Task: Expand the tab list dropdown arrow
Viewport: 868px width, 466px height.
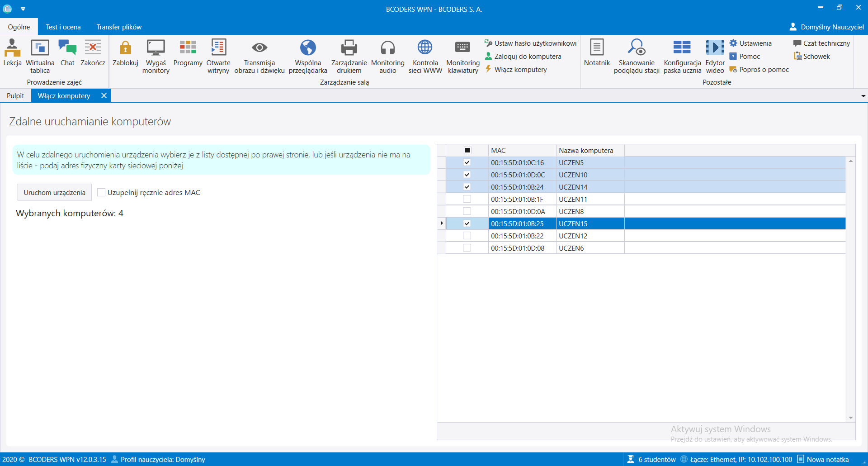Action: point(863,96)
